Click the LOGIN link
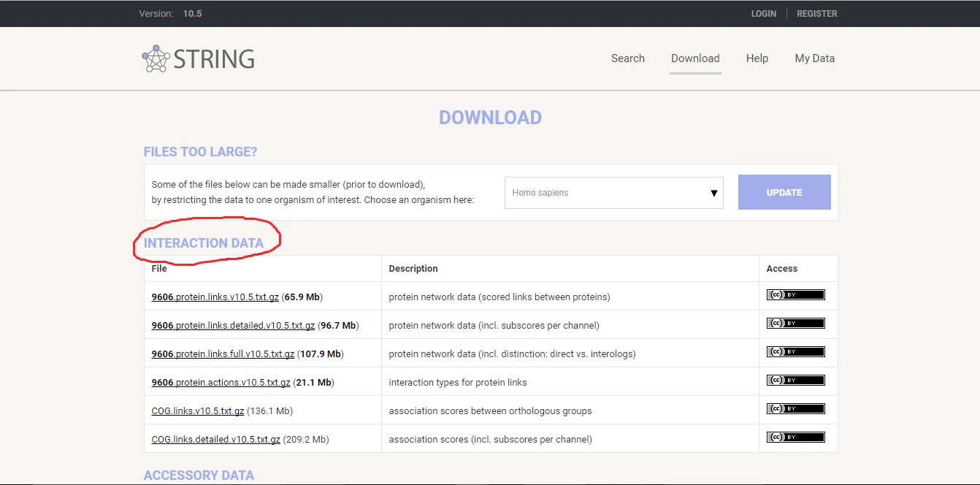 click(x=764, y=14)
